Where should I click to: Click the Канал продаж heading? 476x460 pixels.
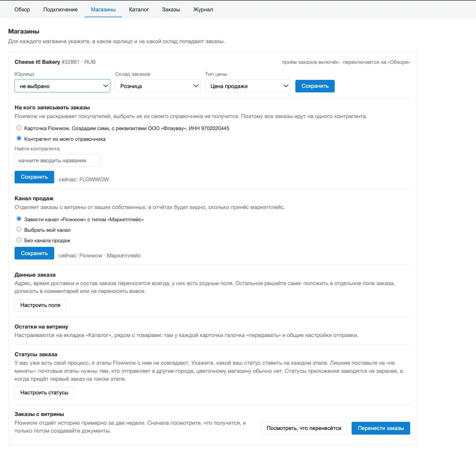tap(34, 199)
